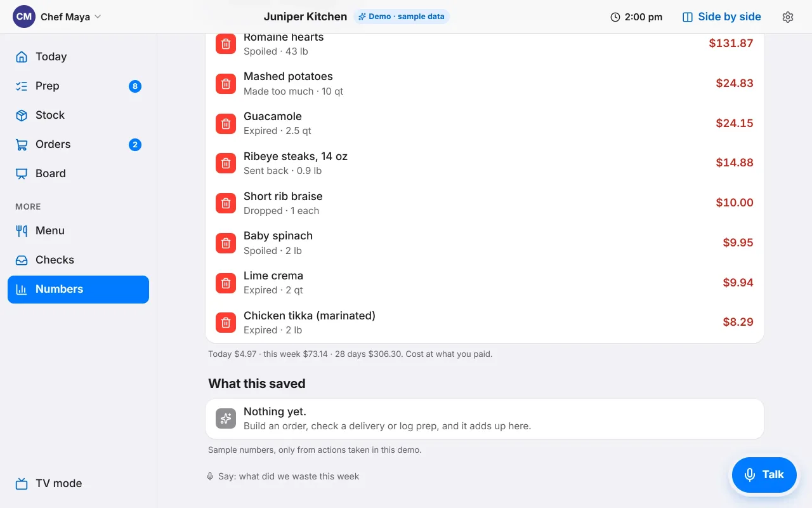Click the trash icon beside Chicken tikka
The width and height of the screenshot is (812, 508).
point(226,323)
